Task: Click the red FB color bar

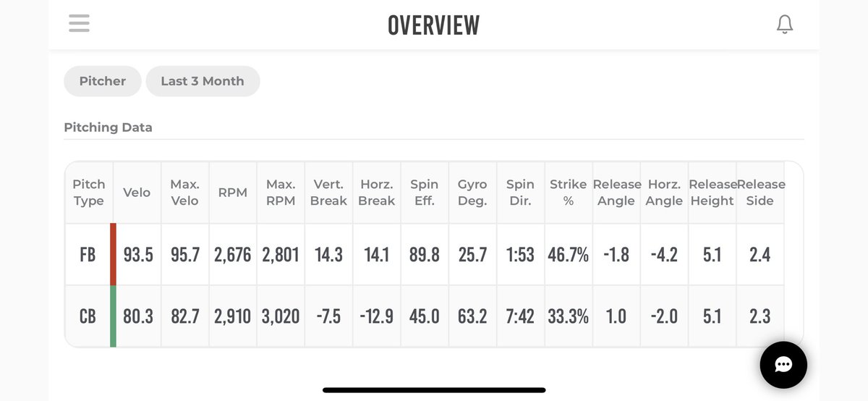Action: click(113, 254)
